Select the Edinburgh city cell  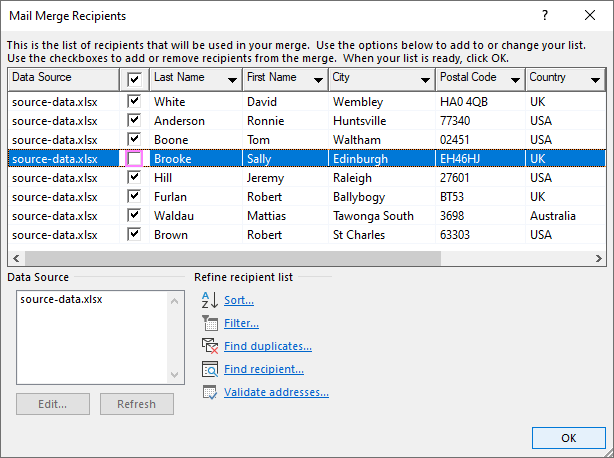pyautogui.click(x=382, y=159)
